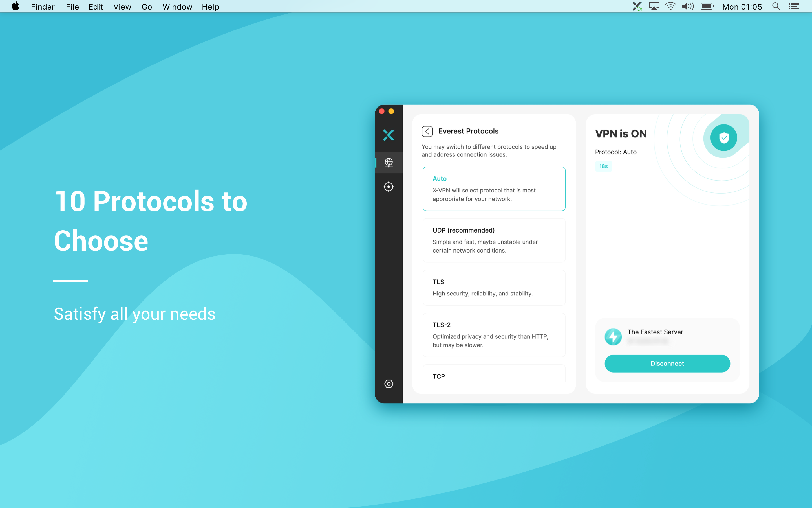The height and width of the screenshot is (508, 812).
Task: Select the TCP protocol option
Action: point(494,374)
